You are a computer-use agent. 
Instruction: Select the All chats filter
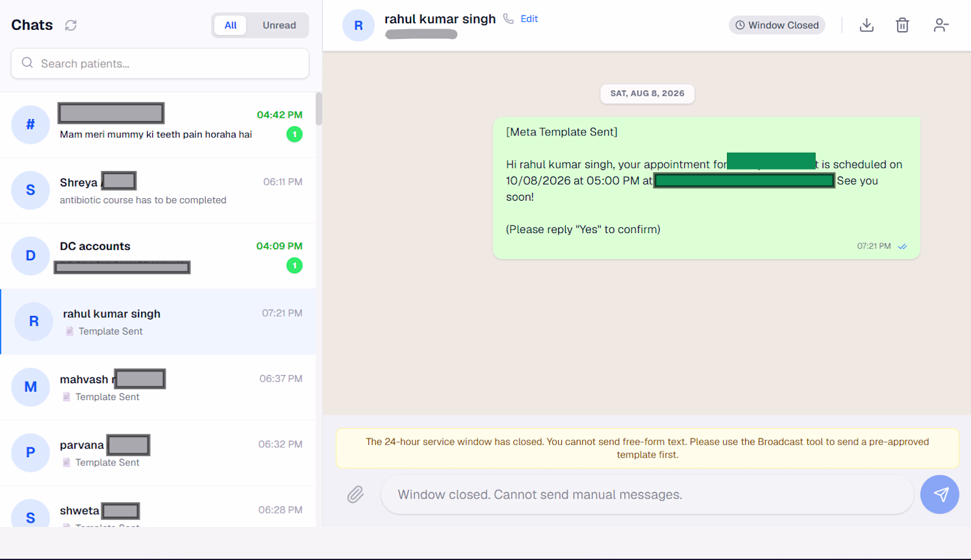[x=230, y=25]
